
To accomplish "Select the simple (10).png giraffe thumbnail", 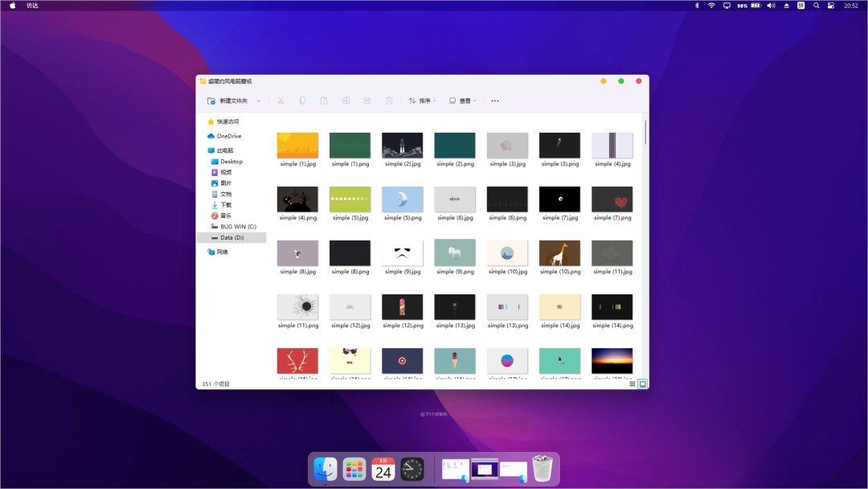I will tap(559, 253).
